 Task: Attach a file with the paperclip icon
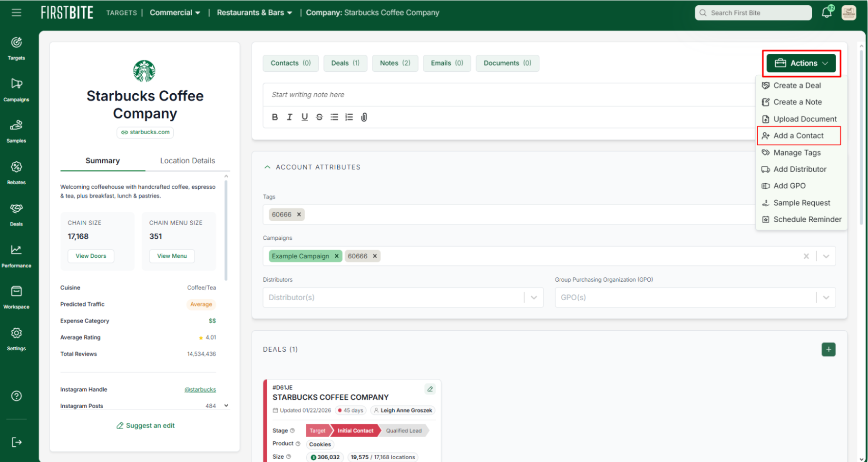pos(364,117)
